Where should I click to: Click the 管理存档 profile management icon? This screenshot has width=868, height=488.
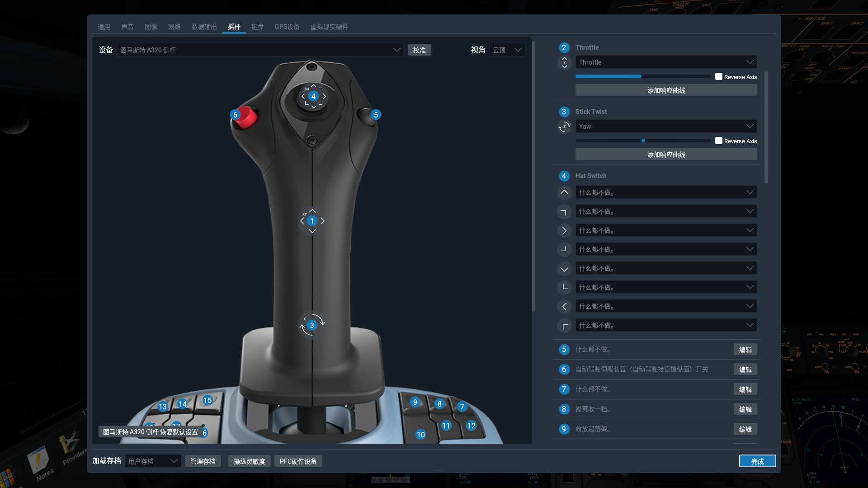pos(203,461)
